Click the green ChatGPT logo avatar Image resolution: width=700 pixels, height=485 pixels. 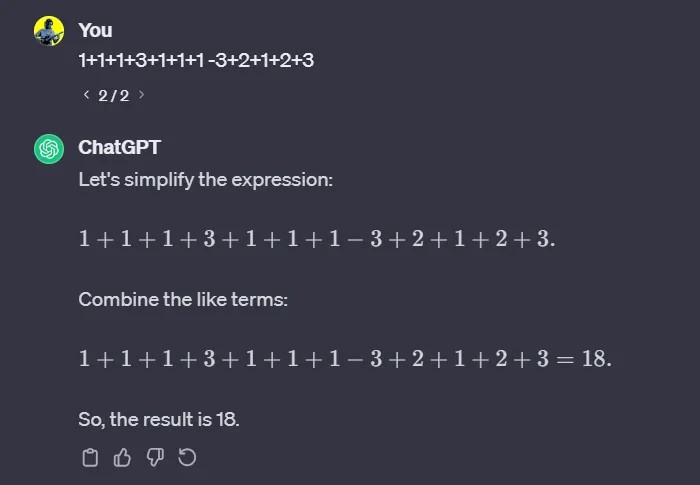tap(49, 149)
